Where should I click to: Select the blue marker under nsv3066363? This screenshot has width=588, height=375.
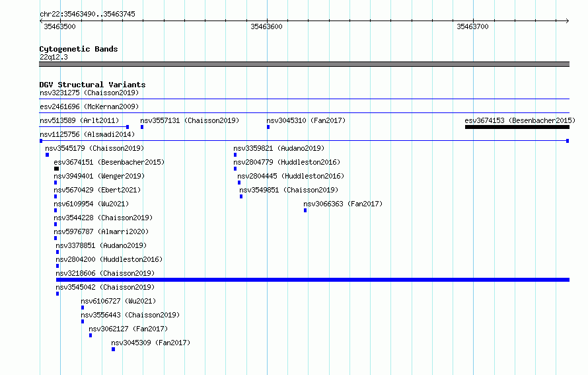click(x=305, y=210)
